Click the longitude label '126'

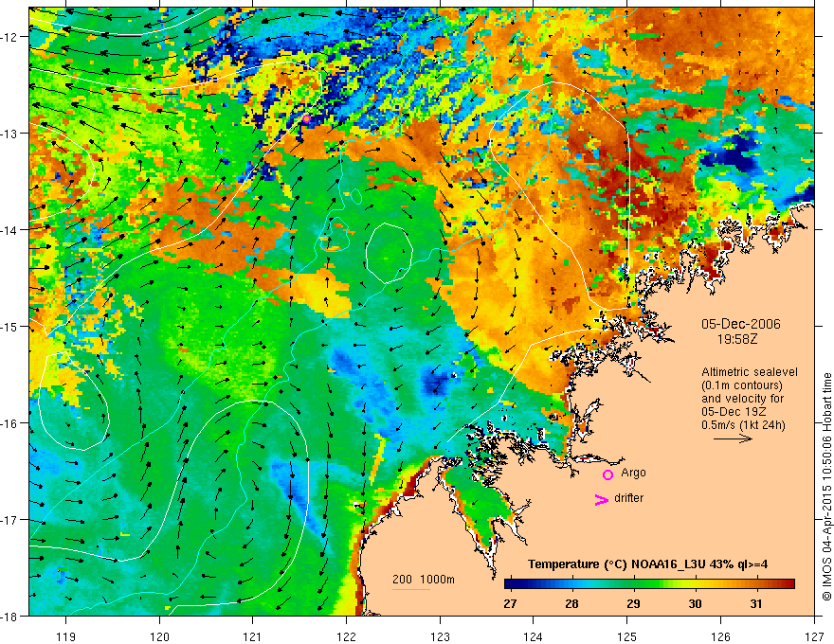(x=720, y=636)
